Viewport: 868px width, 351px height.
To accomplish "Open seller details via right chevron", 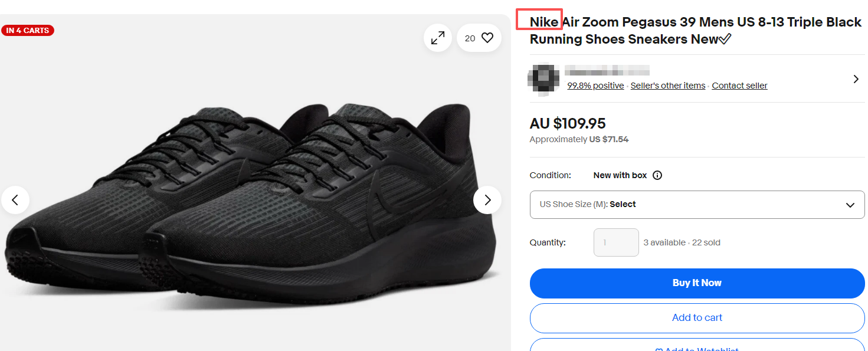I will (856, 79).
